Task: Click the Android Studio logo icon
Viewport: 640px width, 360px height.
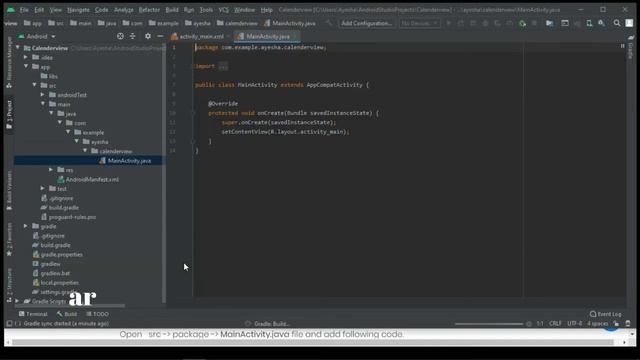Action: [x=11, y=9]
